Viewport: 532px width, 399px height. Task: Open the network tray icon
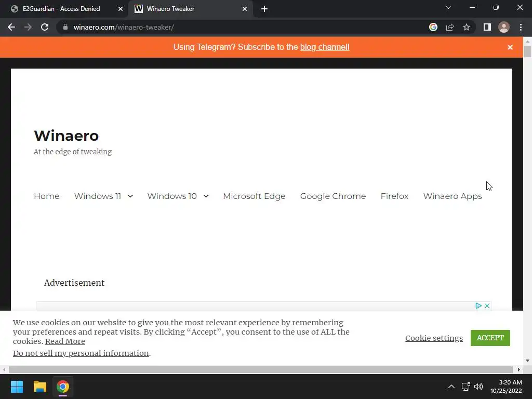pyautogui.click(x=466, y=387)
